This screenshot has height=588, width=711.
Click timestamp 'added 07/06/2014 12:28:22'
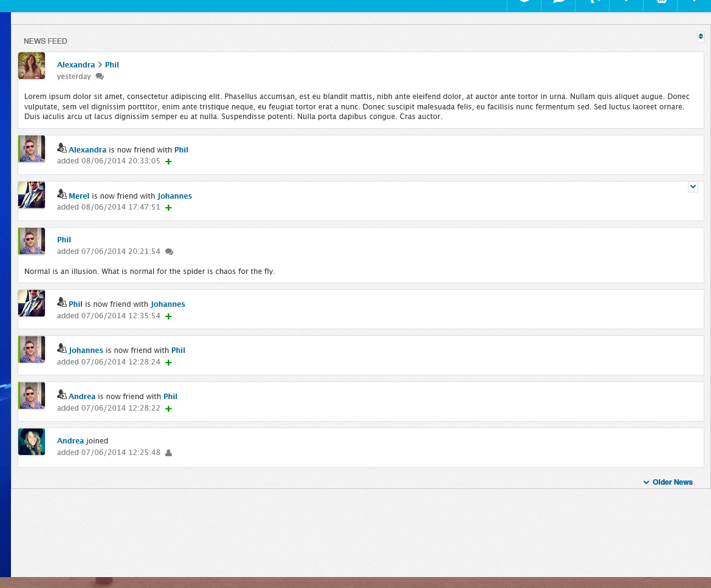pyautogui.click(x=108, y=408)
